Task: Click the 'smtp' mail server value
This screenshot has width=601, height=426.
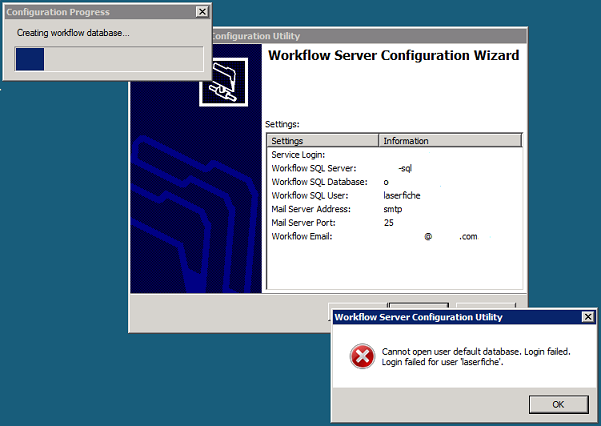Action: [392, 209]
